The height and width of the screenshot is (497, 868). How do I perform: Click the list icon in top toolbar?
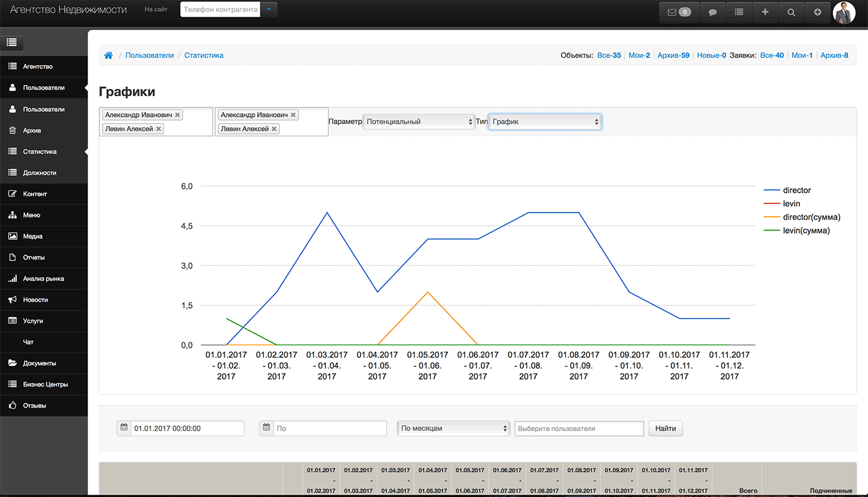[x=739, y=12]
